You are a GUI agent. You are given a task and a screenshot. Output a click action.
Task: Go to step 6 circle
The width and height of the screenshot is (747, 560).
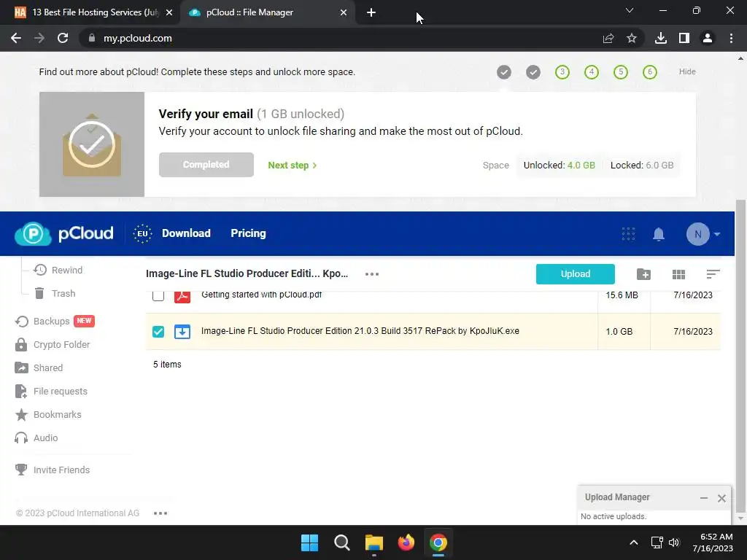[x=649, y=72]
